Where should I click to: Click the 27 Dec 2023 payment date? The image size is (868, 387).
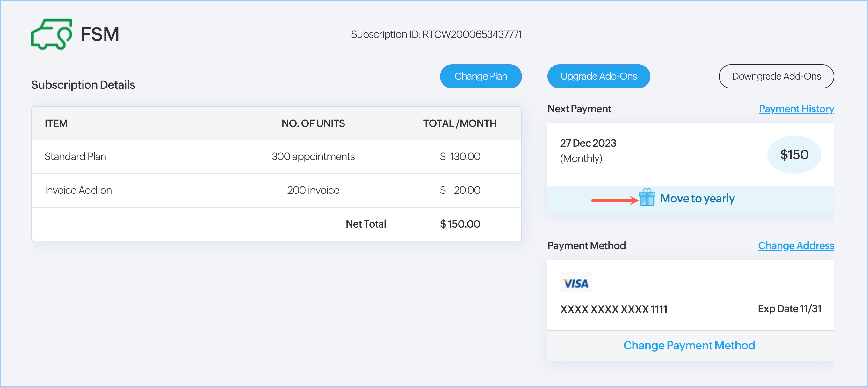click(x=588, y=143)
